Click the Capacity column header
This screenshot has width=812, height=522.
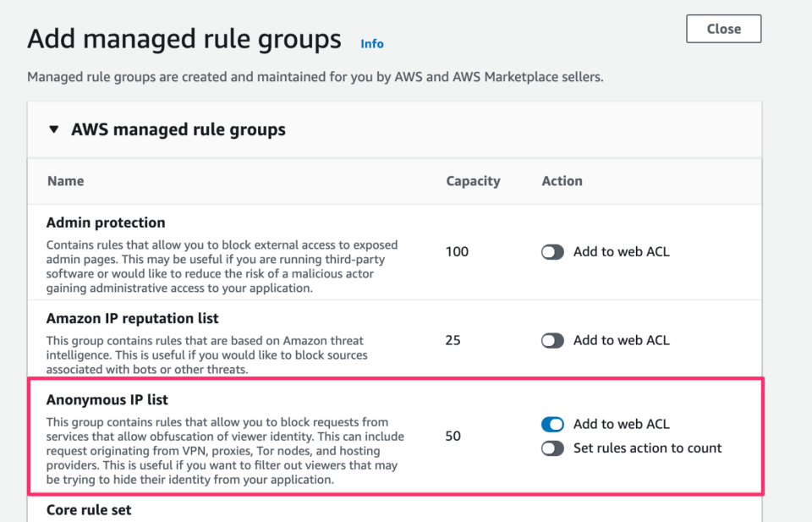[474, 181]
